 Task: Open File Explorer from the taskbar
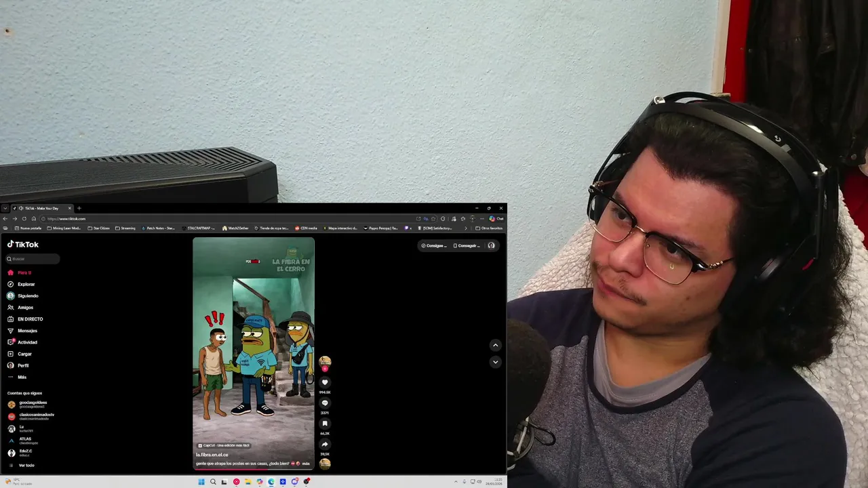tap(248, 482)
